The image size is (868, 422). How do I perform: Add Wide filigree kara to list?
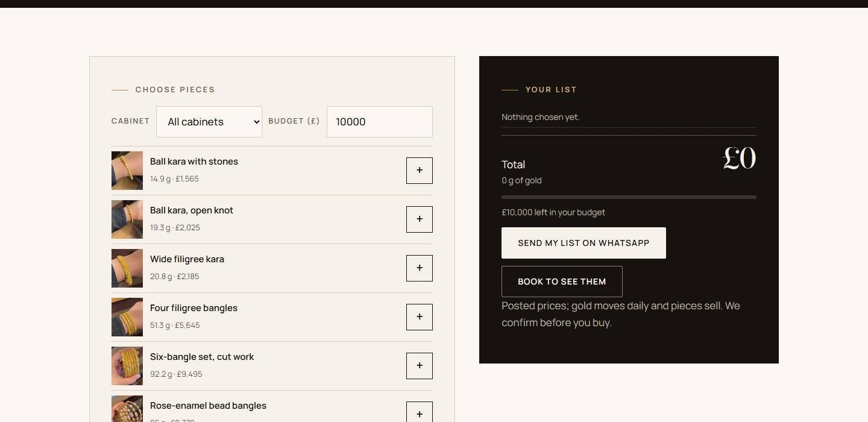(x=420, y=268)
